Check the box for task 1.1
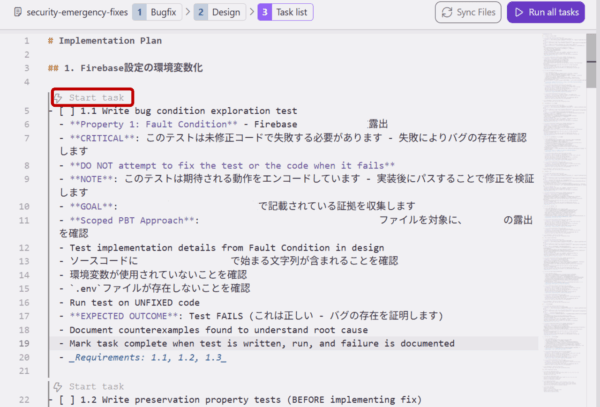This screenshot has width=600, height=407. pyautogui.click(x=66, y=111)
